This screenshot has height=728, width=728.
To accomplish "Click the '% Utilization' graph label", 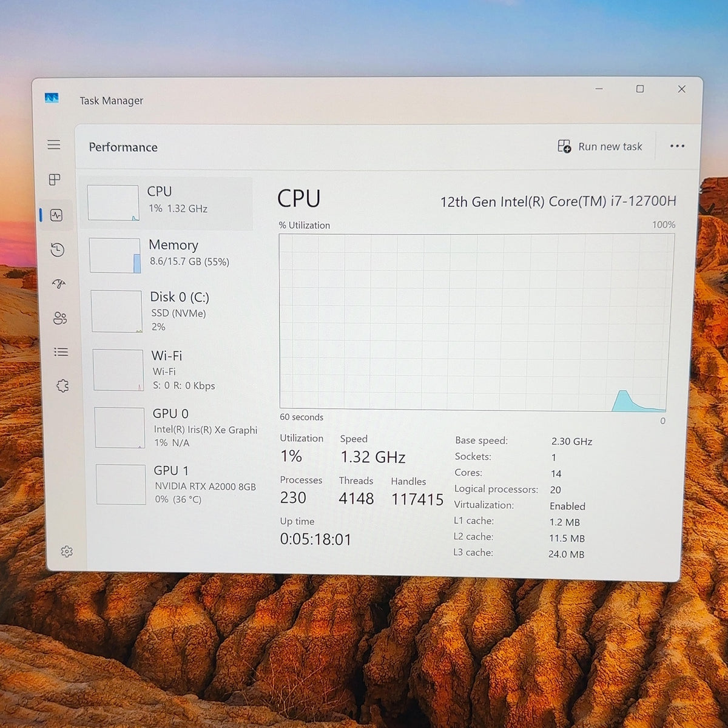I will tap(305, 225).
